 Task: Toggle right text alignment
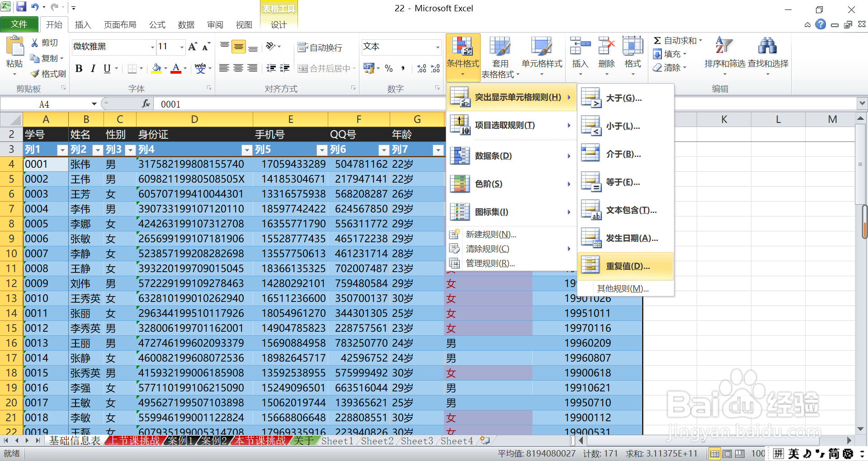click(x=252, y=68)
